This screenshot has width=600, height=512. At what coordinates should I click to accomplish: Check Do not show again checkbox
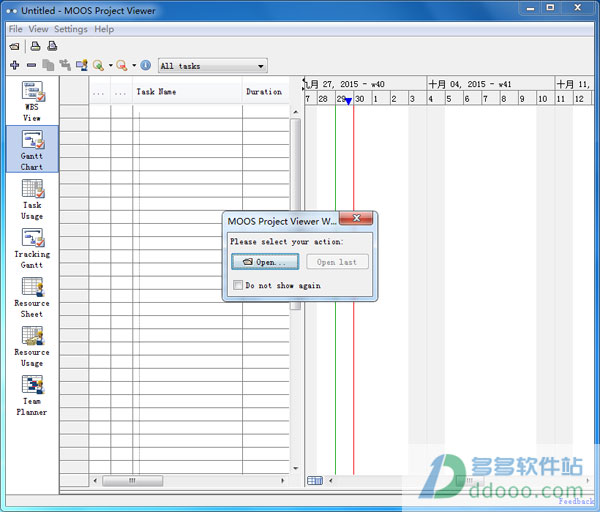click(x=238, y=285)
